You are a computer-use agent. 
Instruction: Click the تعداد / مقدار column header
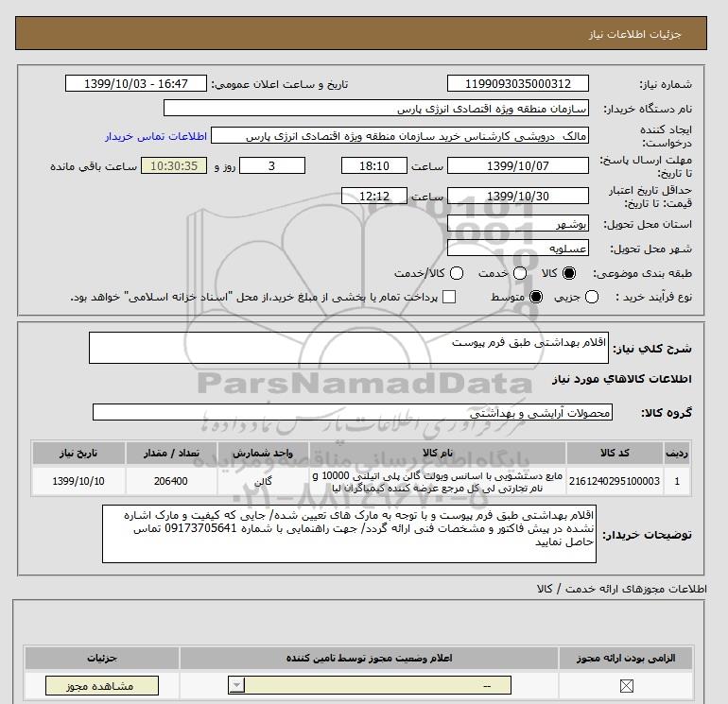tap(171, 454)
